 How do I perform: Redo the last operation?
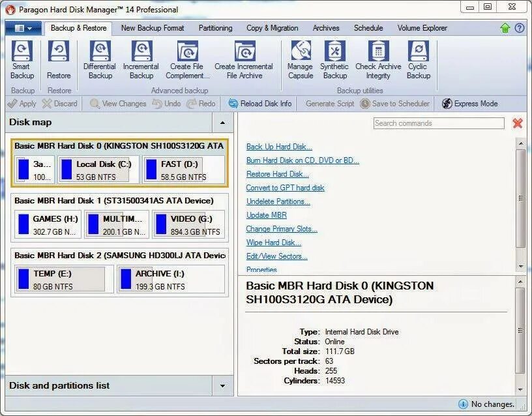pyautogui.click(x=201, y=104)
